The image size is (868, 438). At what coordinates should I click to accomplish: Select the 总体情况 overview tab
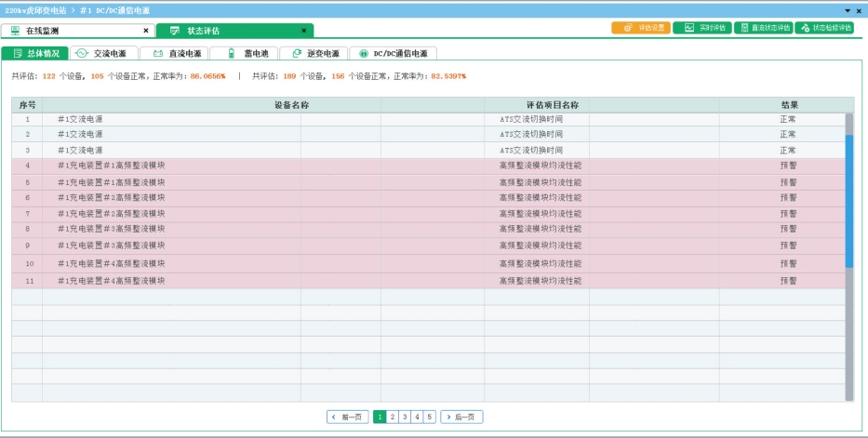(x=35, y=54)
